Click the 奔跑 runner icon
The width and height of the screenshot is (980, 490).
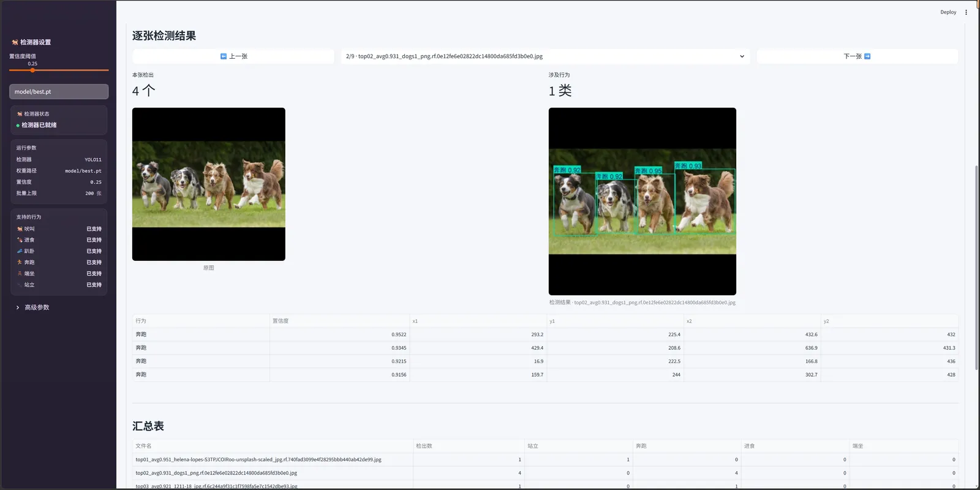click(x=20, y=262)
